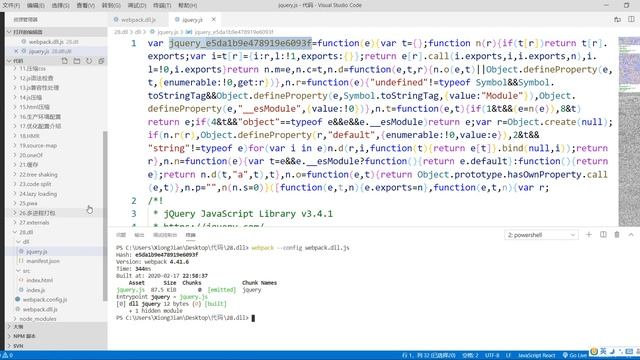The height and width of the screenshot is (360, 640).
Task: Switch to the Debug Console panel tab
Action: click(165, 235)
